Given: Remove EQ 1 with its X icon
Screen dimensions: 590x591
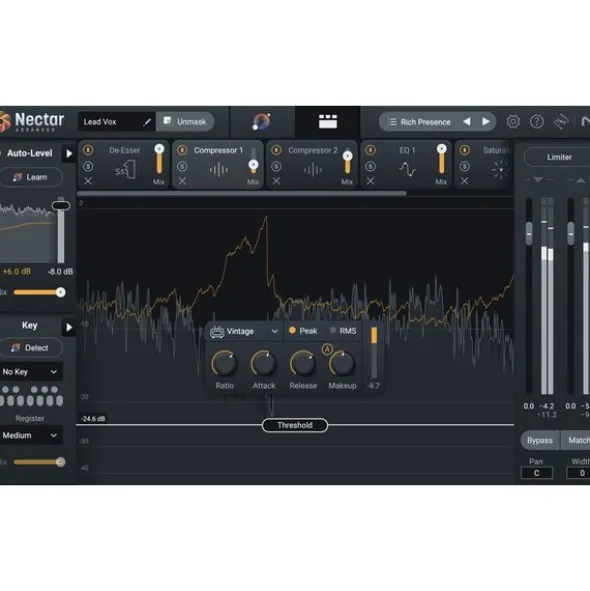Looking at the screenshot, I should (370, 181).
